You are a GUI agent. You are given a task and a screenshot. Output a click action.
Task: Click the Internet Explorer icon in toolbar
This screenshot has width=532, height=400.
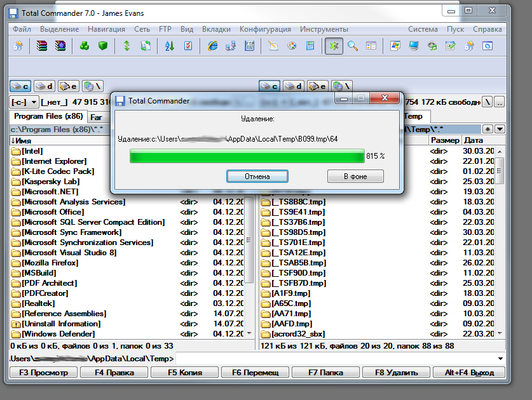pyautogui.click(x=212, y=46)
